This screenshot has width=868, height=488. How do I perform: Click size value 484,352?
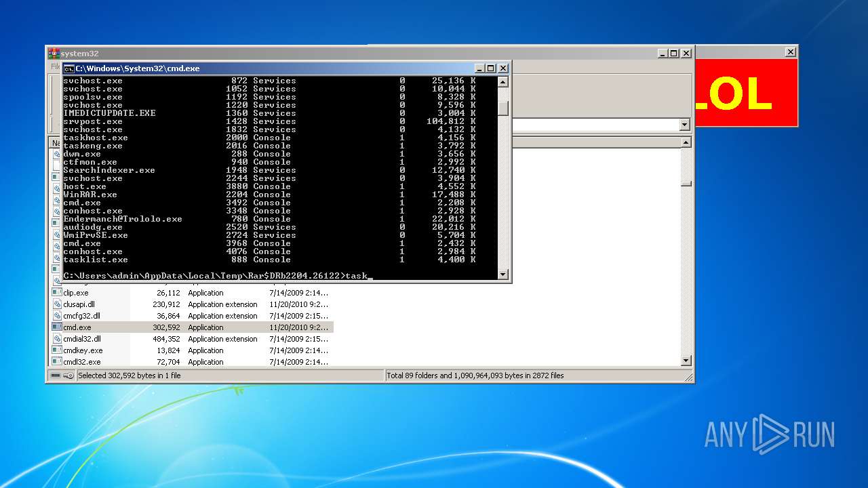(x=166, y=339)
